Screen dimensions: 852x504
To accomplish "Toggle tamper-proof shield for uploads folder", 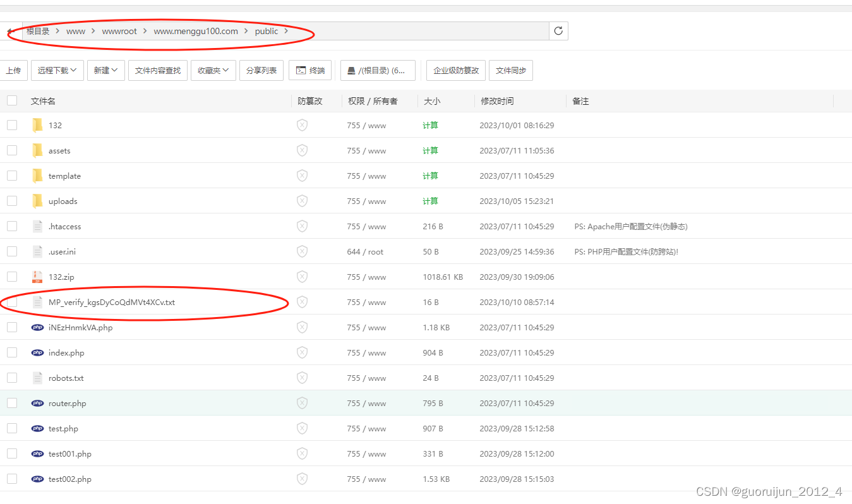I will (302, 201).
